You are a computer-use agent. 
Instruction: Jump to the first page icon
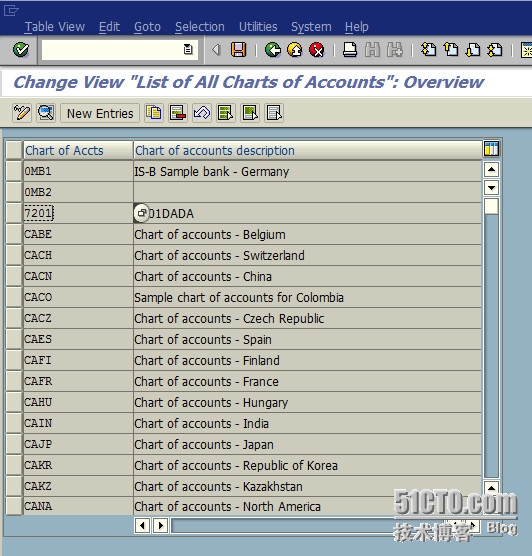pyautogui.click(x=428, y=50)
